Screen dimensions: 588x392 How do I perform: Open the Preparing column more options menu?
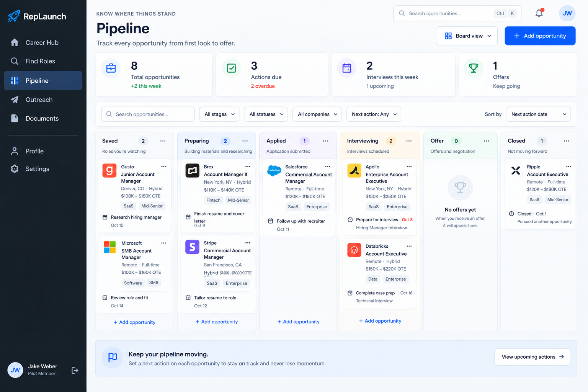[x=245, y=141]
